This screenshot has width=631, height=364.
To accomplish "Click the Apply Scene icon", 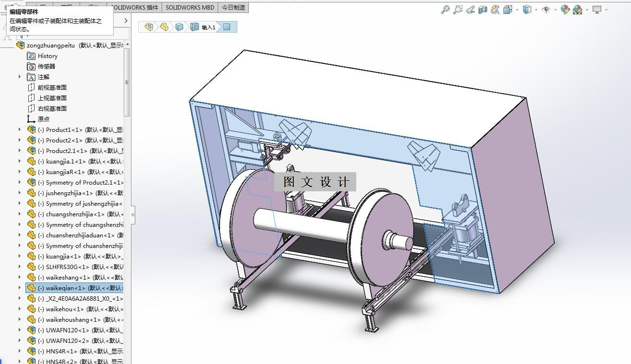I will click(578, 10).
